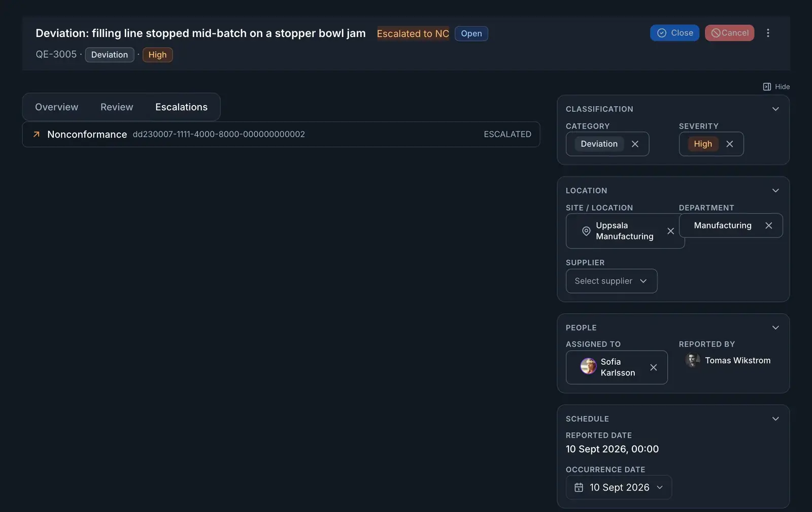This screenshot has width=812, height=512.
Task: Collapse the Classification section
Action: [775, 109]
